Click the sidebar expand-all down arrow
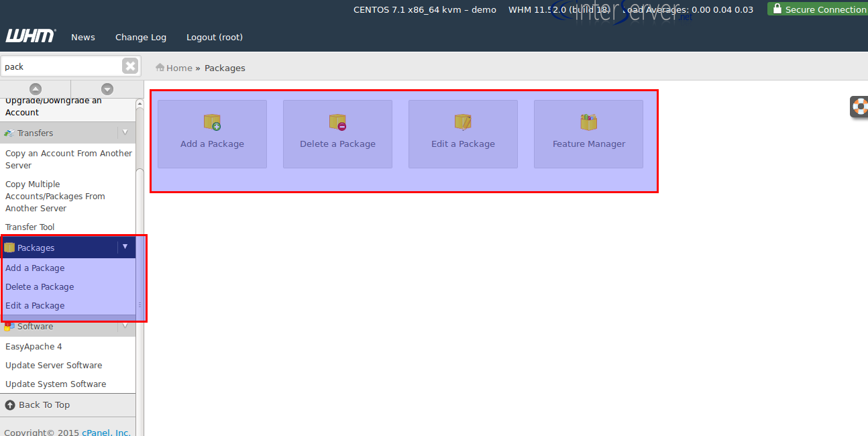The image size is (868, 436). click(107, 89)
